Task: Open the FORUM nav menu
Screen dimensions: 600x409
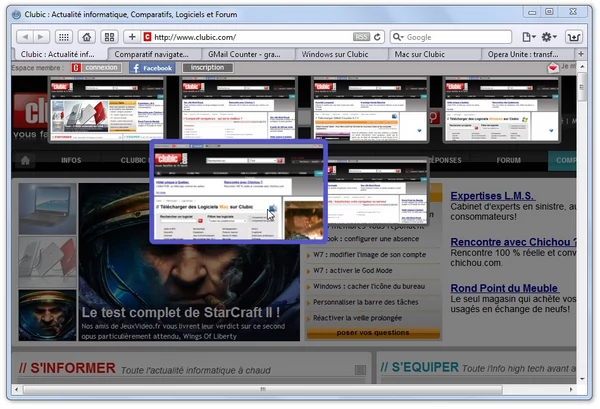Action: 509,160
